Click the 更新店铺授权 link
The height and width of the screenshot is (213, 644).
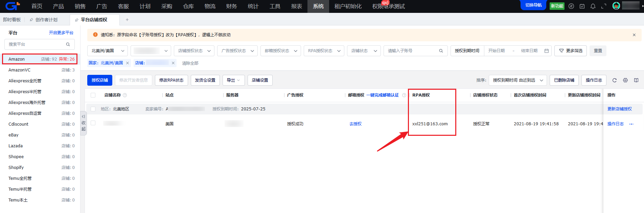(620, 109)
